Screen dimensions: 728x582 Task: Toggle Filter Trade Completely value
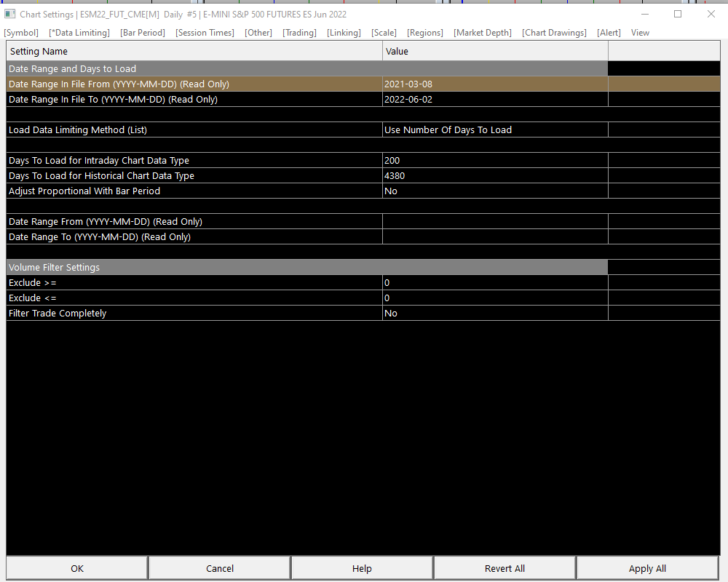point(495,314)
